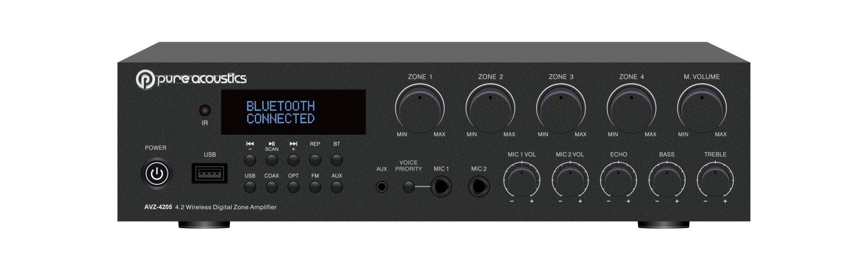868x271 pixels.
Task: Turn on the POWER button
Action: (156, 173)
